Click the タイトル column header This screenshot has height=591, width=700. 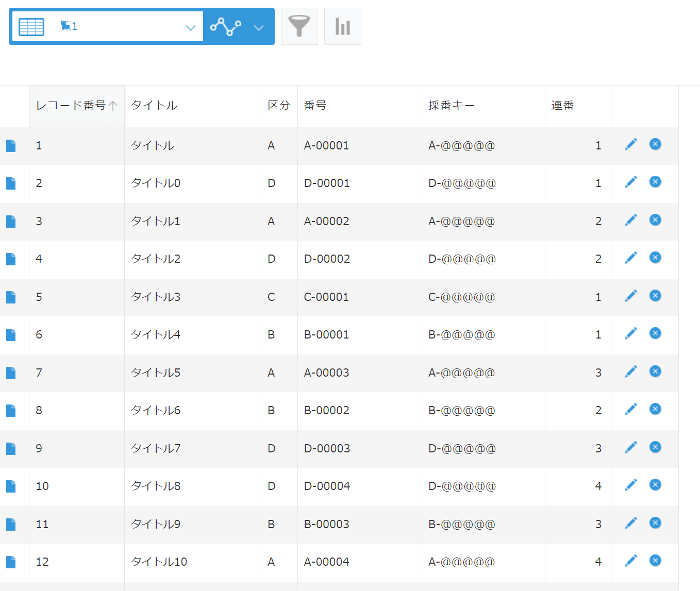point(154,106)
